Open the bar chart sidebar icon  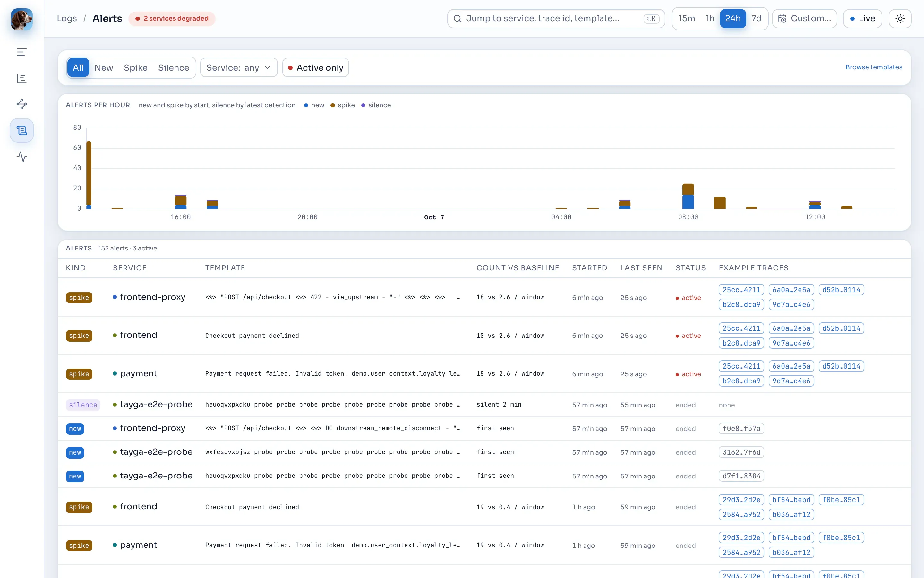(22, 78)
